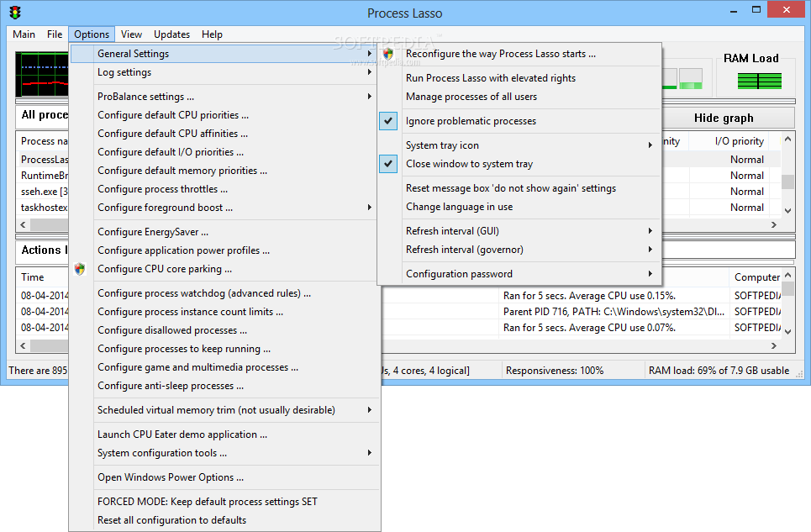Minimize the Process Lasso window

coord(734,11)
